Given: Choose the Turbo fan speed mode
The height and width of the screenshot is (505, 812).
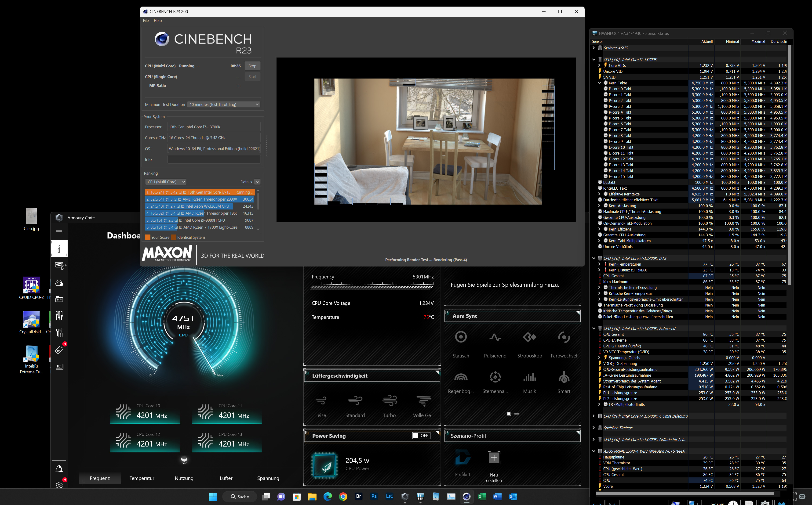Looking at the screenshot, I should [x=389, y=400].
